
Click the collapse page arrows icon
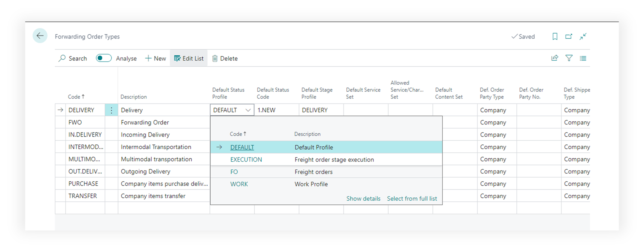[x=583, y=36]
